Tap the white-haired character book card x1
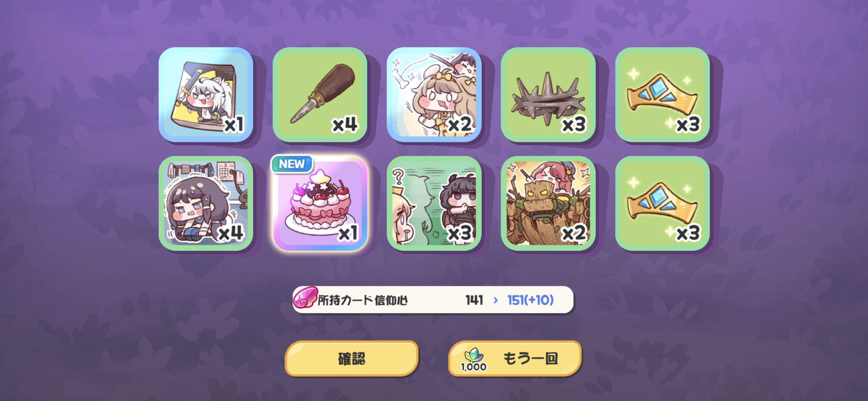 [x=206, y=94]
